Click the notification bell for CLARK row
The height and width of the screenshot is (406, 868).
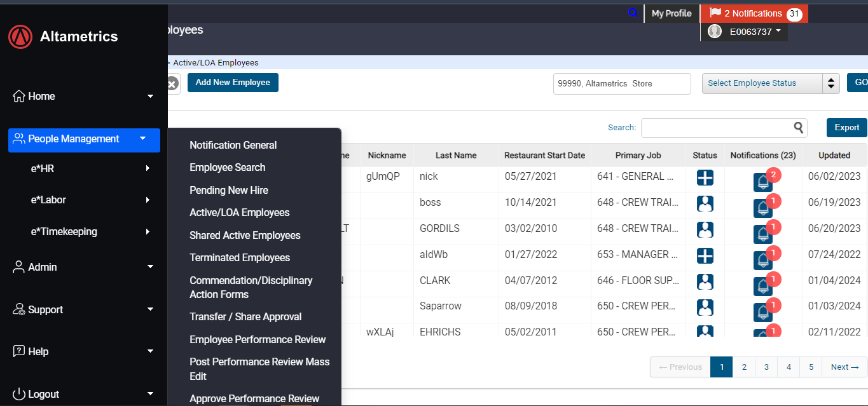[x=762, y=286]
